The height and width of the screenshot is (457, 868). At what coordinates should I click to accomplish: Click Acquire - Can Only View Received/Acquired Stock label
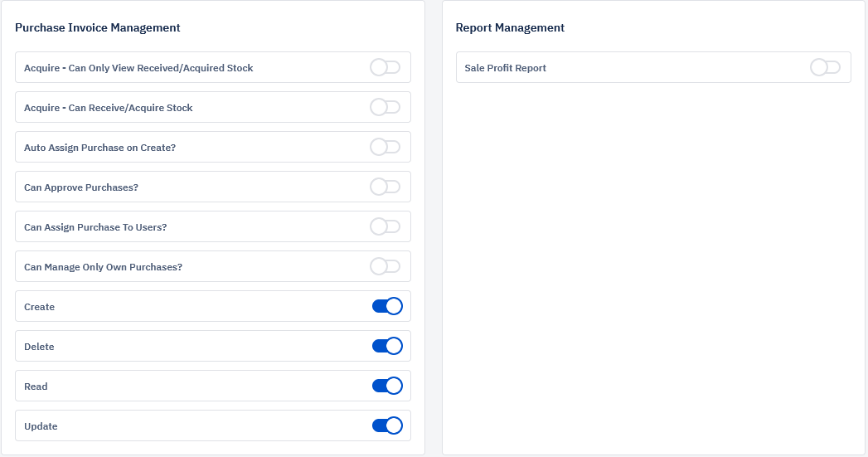(x=138, y=68)
